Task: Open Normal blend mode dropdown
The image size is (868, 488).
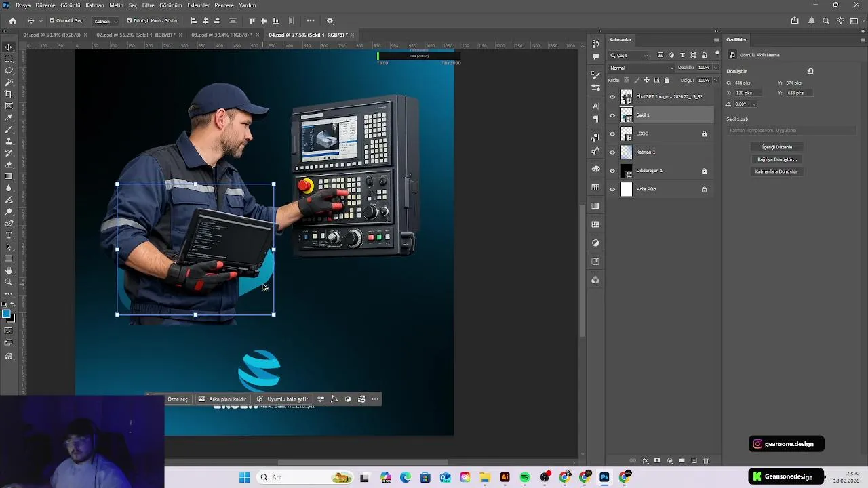Action: tap(642, 68)
